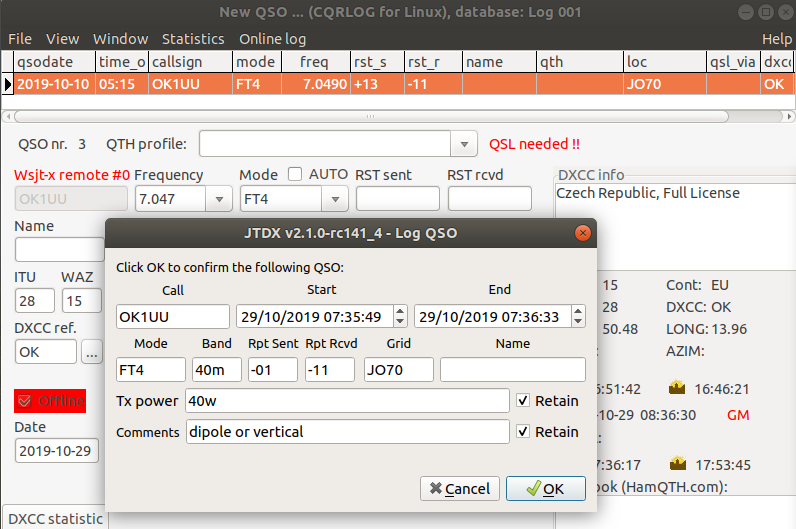796x529 pixels.
Task: Click the rst_s column header
Action: point(377,62)
